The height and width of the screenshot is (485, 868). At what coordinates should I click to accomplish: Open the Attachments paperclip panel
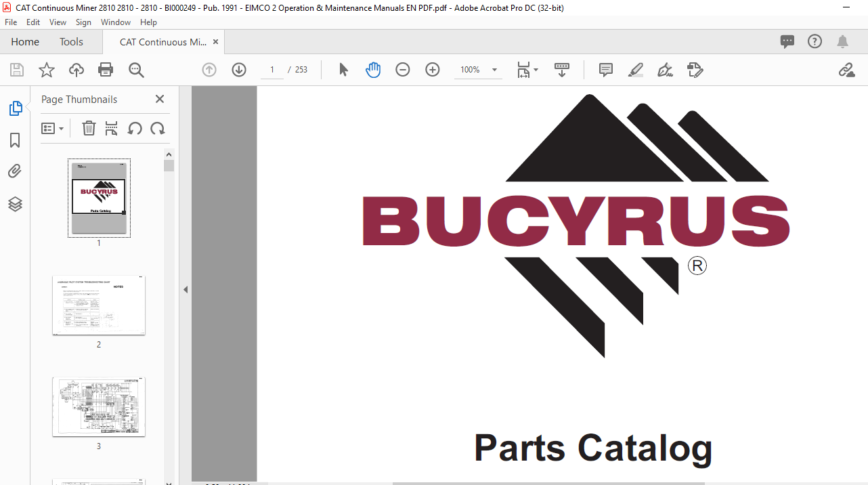point(15,171)
